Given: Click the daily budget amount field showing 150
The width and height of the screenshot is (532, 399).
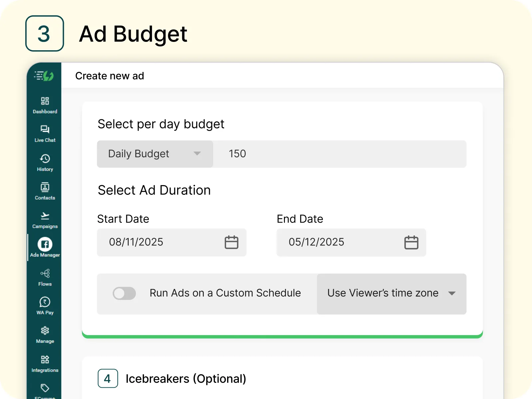Looking at the screenshot, I should 340,154.
